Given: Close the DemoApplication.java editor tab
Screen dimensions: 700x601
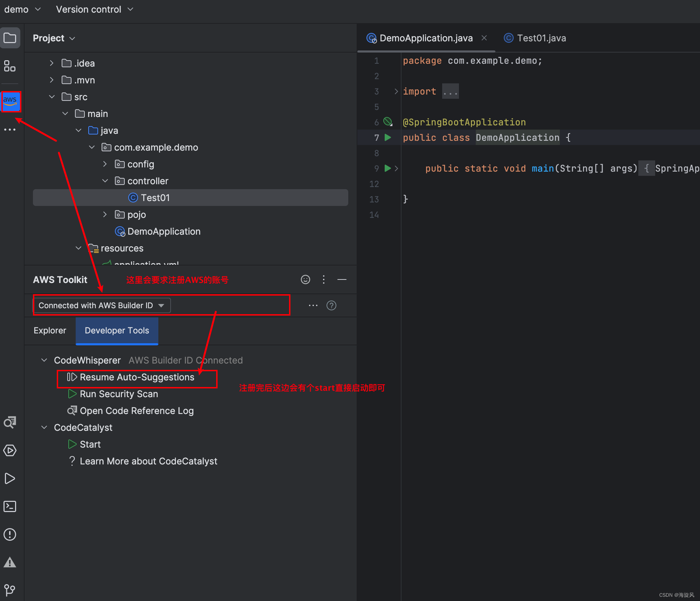Looking at the screenshot, I should coord(484,38).
